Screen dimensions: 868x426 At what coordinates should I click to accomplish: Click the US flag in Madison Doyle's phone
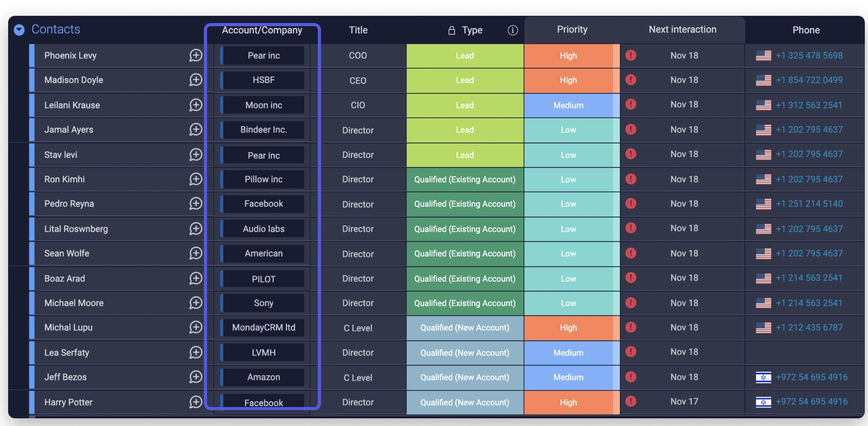763,80
